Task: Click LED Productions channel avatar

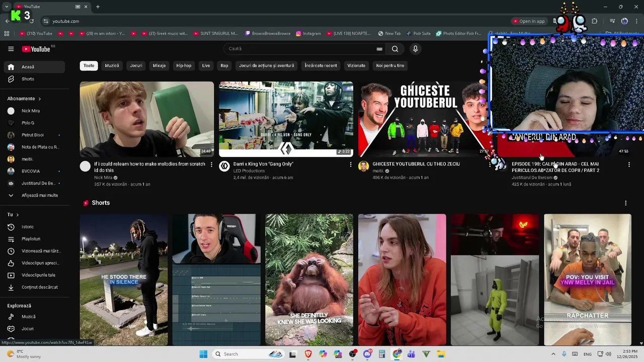Action: click(x=224, y=166)
